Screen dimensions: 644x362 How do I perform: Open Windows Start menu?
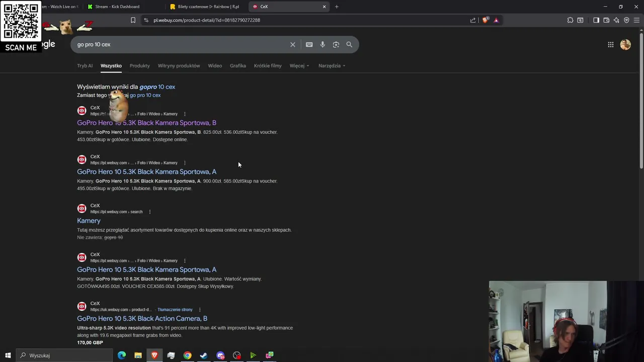click(x=8, y=355)
